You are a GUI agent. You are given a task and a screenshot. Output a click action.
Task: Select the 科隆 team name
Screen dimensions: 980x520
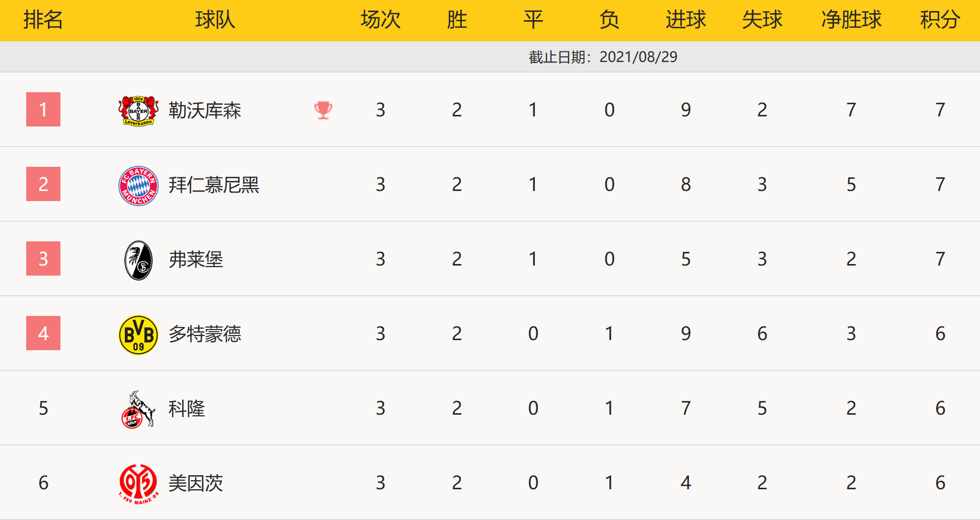click(187, 409)
